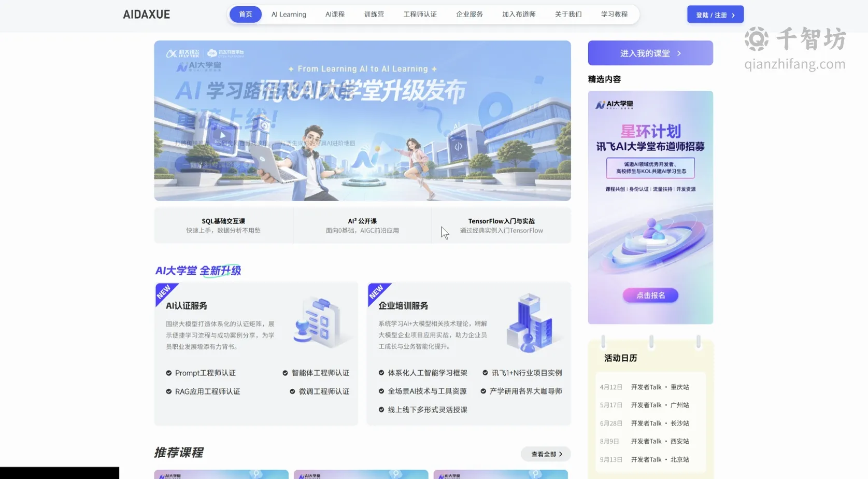Click check icon beside 讯飞1+N行业项目实例
This screenshot has height=479, width=868.
coord(485,373)
